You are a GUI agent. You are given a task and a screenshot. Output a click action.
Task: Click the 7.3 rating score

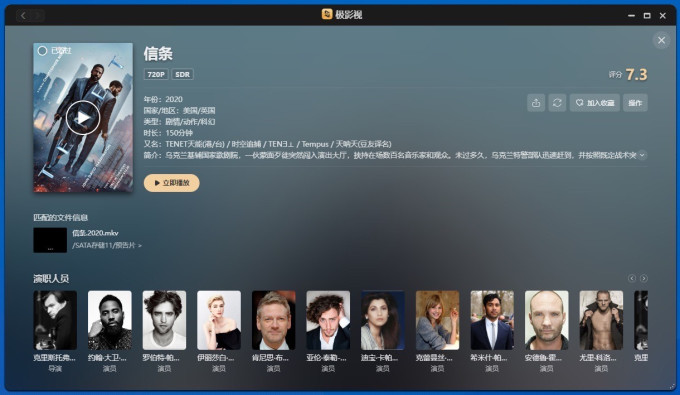[637, 75]
